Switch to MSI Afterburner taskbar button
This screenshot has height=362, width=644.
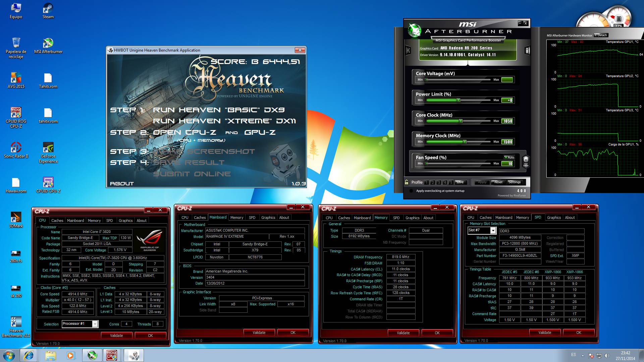tap(92, 355)
